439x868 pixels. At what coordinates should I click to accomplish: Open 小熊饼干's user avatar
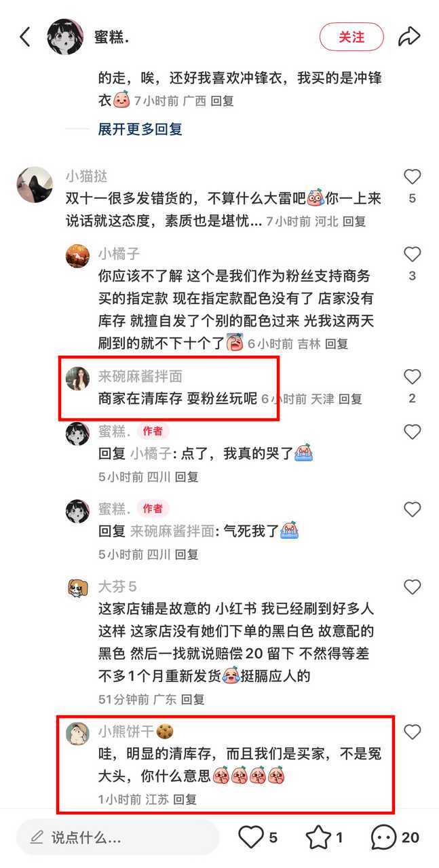(77, 733)
